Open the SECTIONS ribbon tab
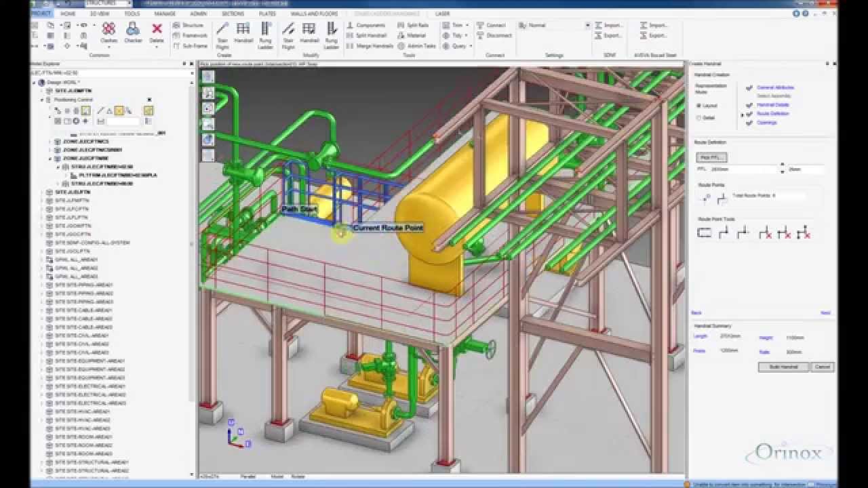This screenshot has width=868, height=488. tap(235, 14)
